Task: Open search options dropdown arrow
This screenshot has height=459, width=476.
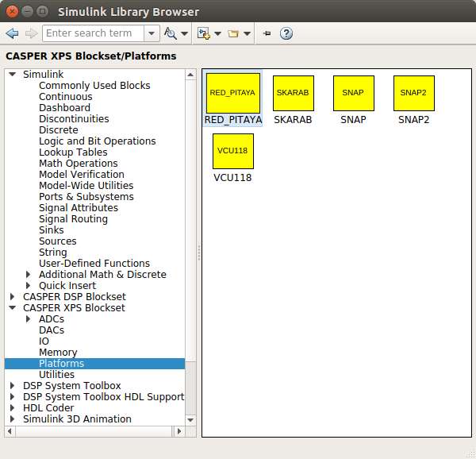Action: point(184,33)
